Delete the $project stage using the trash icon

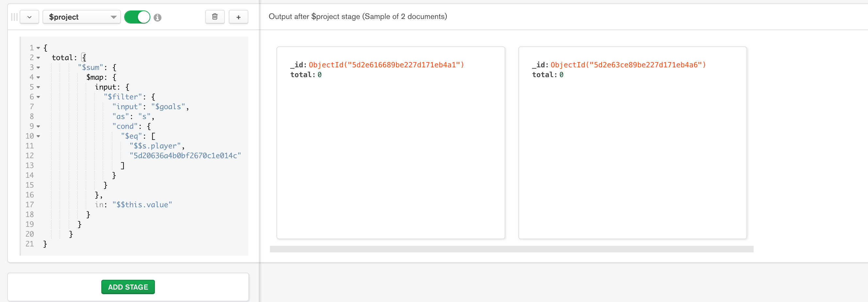click(x=215, y=17)
